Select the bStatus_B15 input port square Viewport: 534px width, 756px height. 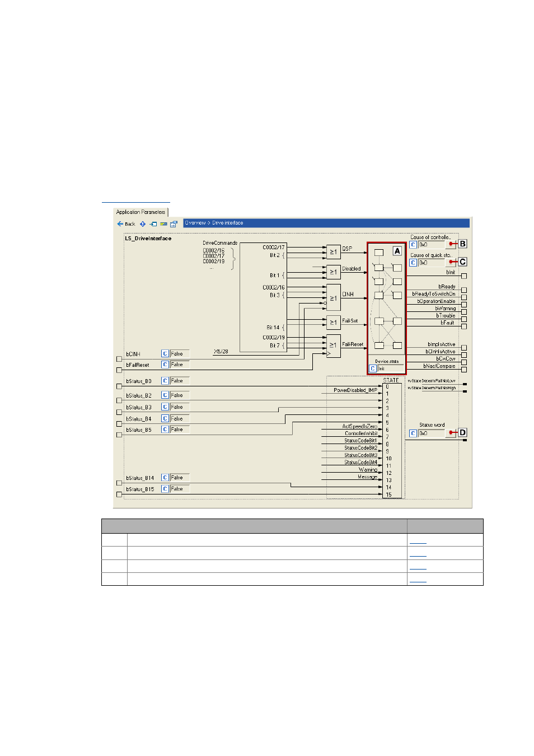119,494
